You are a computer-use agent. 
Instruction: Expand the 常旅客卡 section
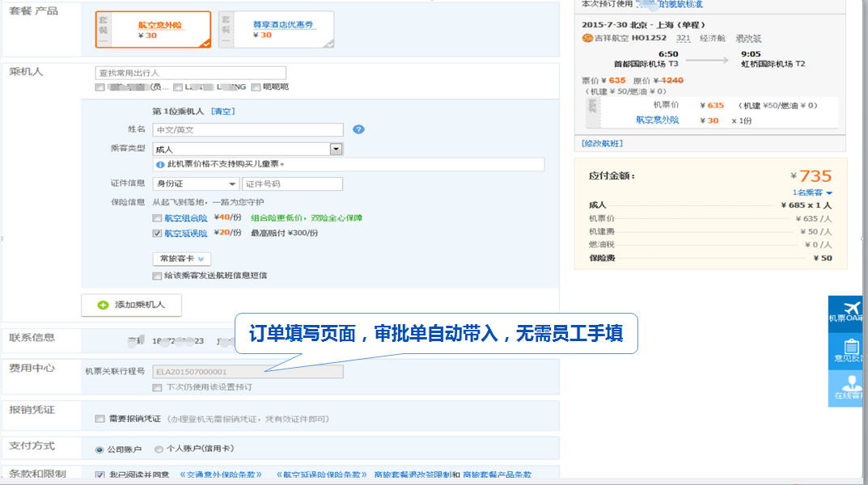pyautogui.click(x=182, y=259)
